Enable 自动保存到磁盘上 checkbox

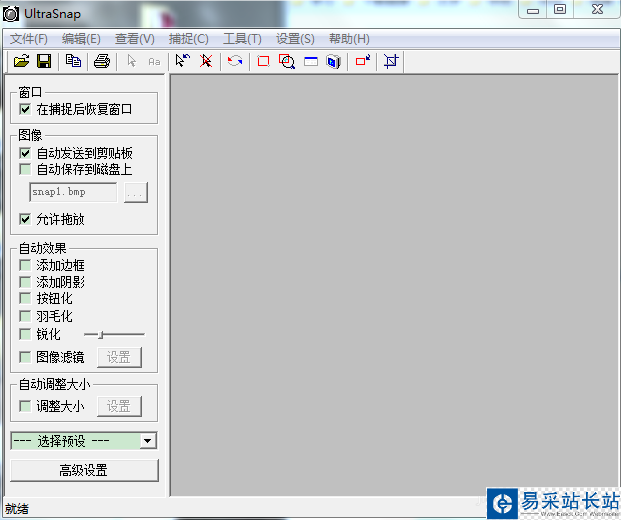click(x=25, y=169)
